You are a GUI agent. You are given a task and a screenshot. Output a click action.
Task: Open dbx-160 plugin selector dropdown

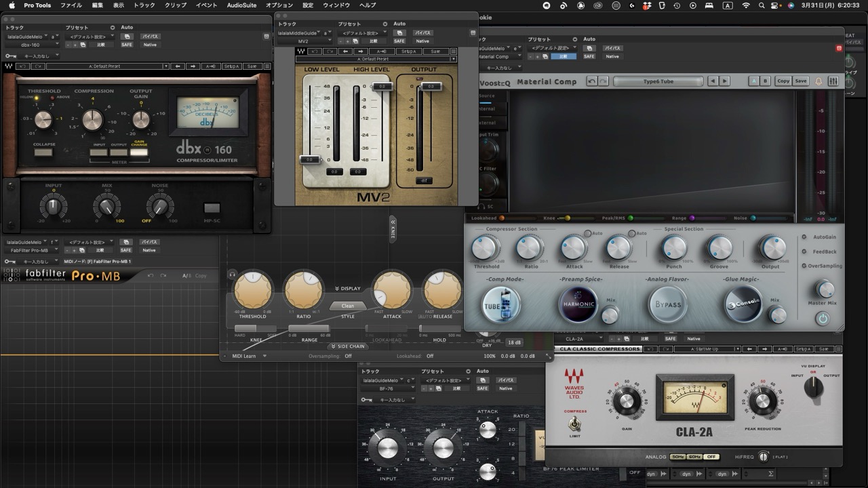[33, 45]
